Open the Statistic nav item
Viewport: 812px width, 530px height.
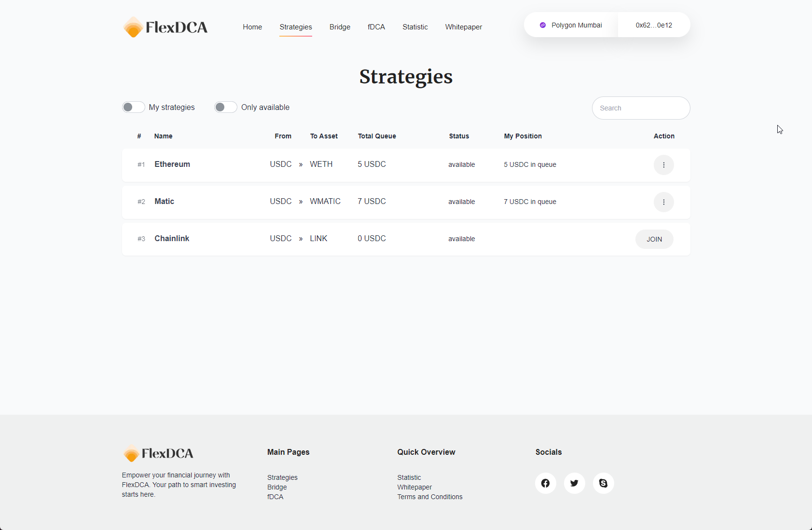415,27
